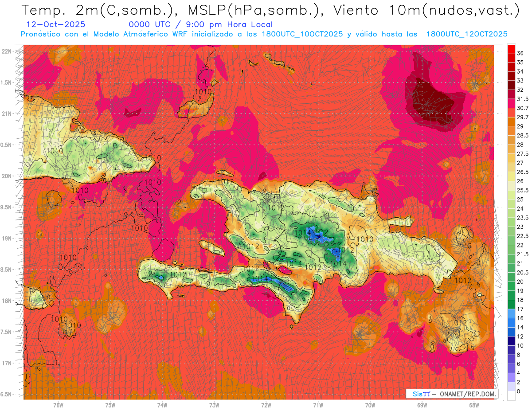Click the '21N' latitude label

click(7, 114)
